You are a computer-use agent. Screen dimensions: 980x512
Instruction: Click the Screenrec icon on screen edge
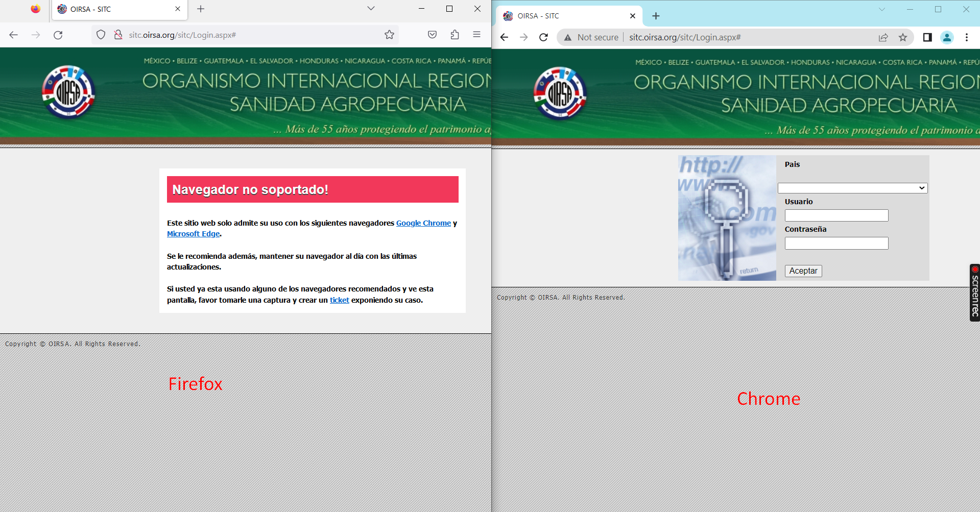(974, 294)
